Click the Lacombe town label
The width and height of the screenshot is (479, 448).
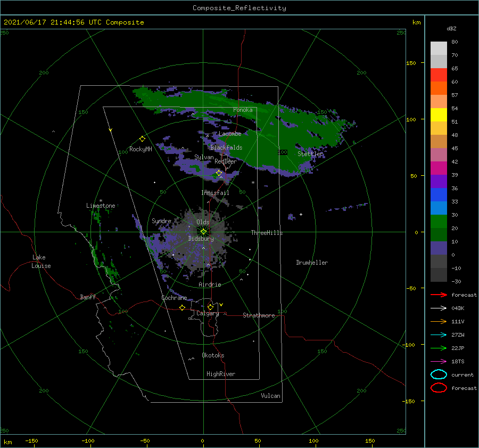tap(230, 134)
